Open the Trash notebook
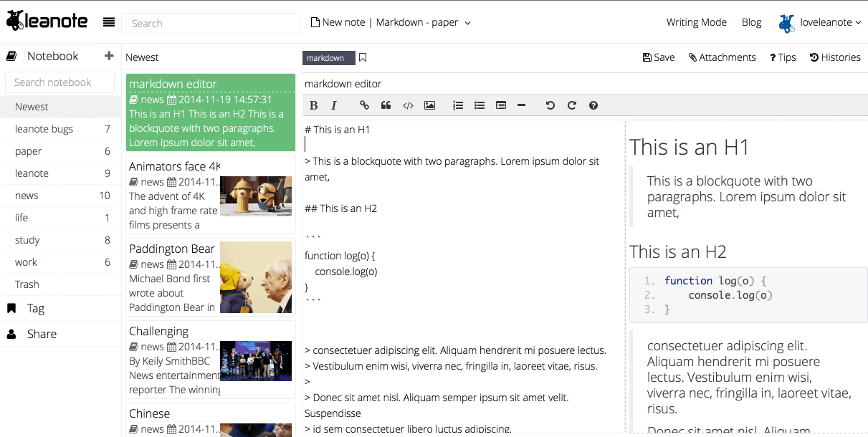The image size is (868, 437). point(27,284)
